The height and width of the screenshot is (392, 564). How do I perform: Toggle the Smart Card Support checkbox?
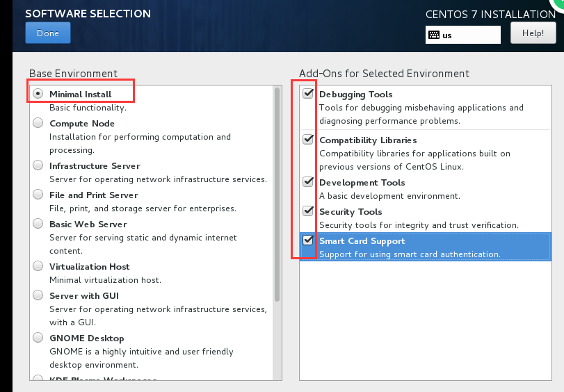308,240
